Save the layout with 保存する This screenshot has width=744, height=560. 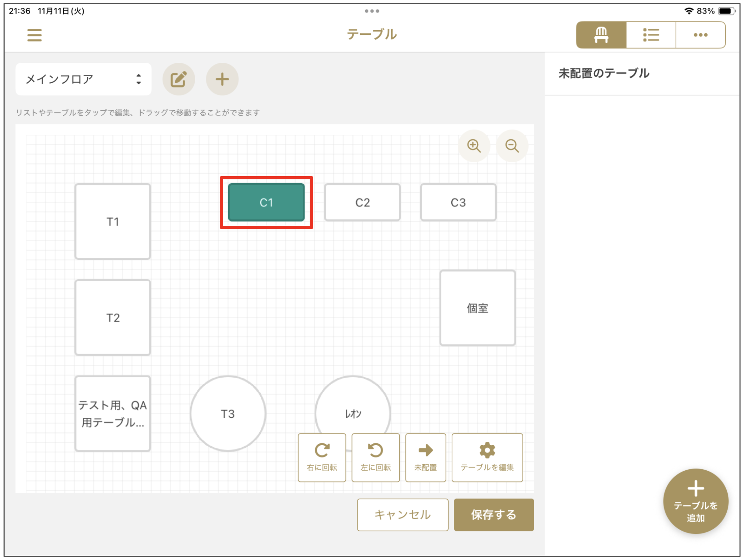(494, 515)
